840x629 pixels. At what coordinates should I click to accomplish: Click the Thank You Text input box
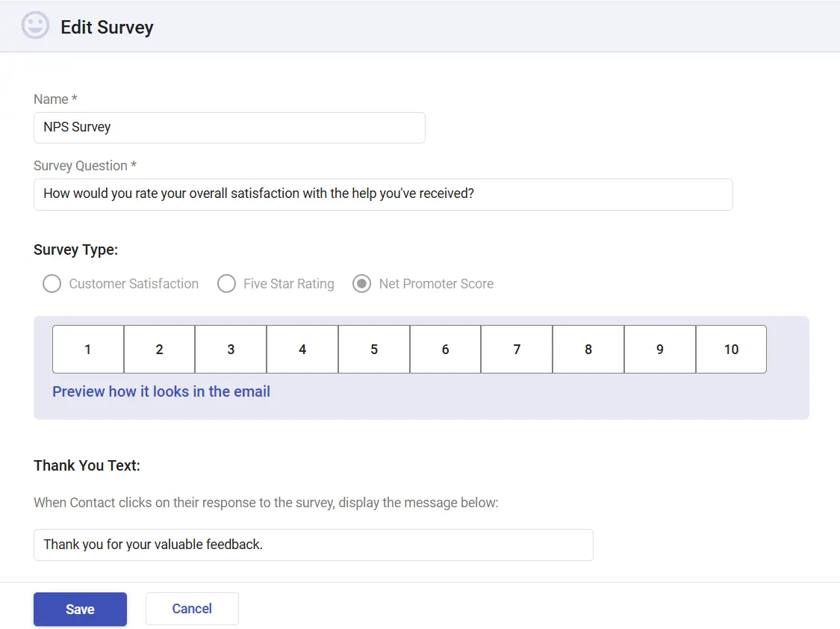(313, 545)
